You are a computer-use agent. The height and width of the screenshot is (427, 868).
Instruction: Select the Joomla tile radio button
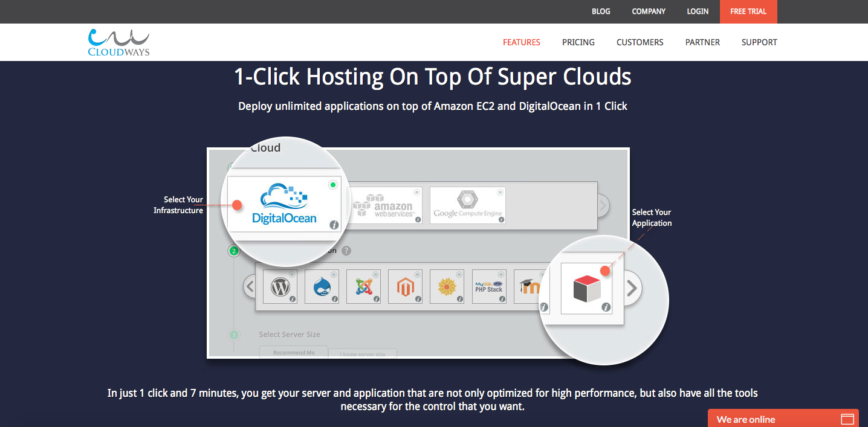[375, 274]
